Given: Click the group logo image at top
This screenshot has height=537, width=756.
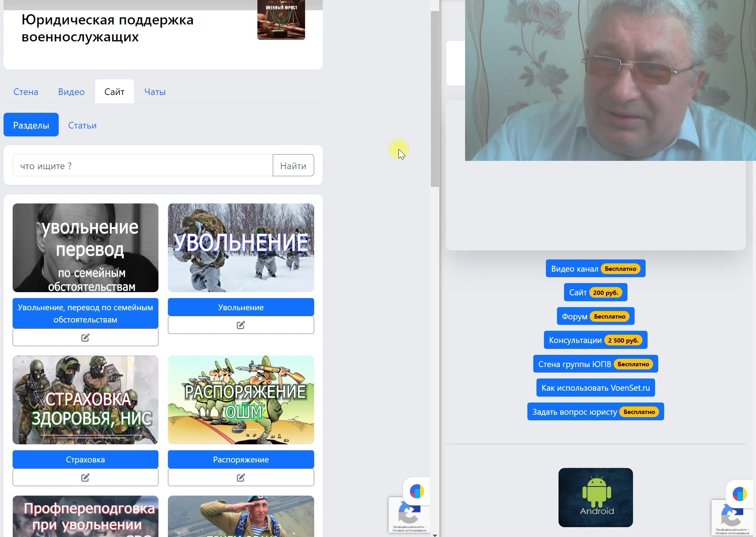Looking at the screenshot, I should click(x=281, y=20).
